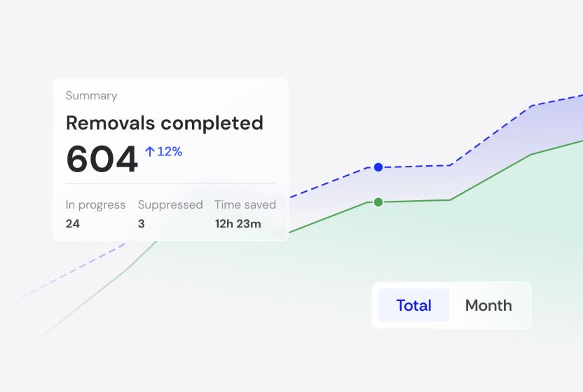Image resolution: width=583 pixels, height=392 pixels.
Task: Click the In progress label
Action: [x=95, y=205]
